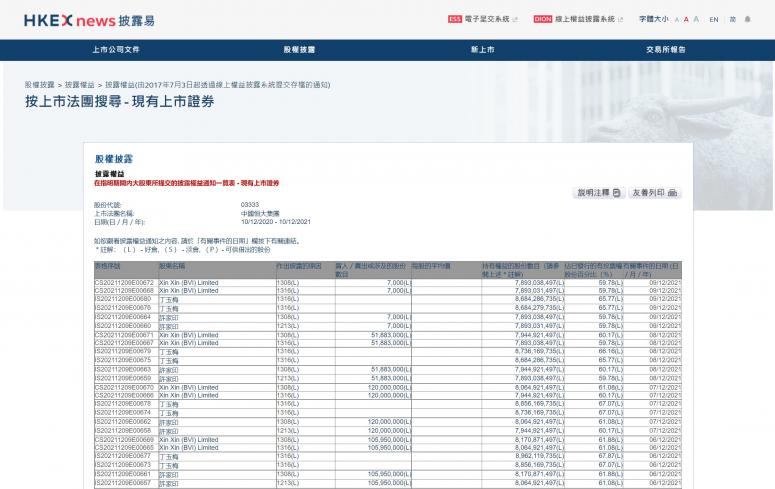
Task: Open form IS20211209E00658
Action: [123, 431]
